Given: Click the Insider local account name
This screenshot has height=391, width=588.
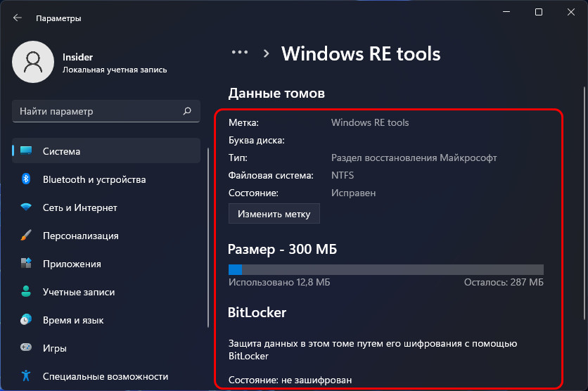Looking at the screenshot, I should tap(77, 57).
